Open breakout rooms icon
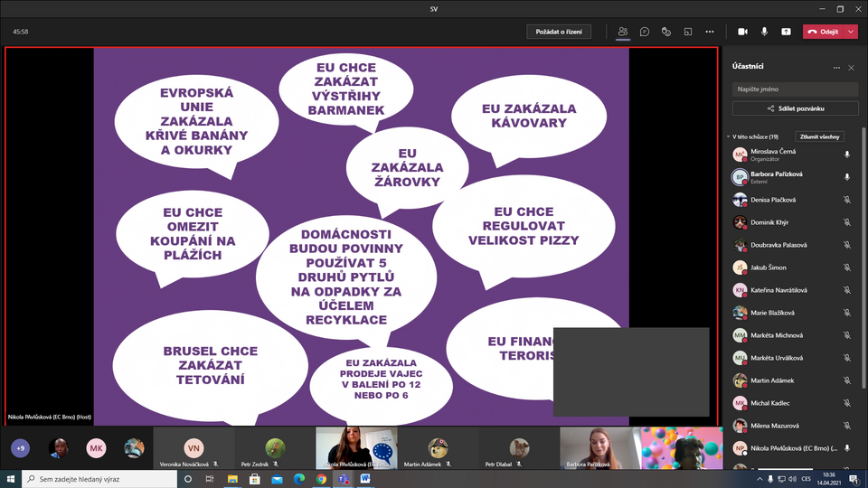 click(x=687, y=32)
